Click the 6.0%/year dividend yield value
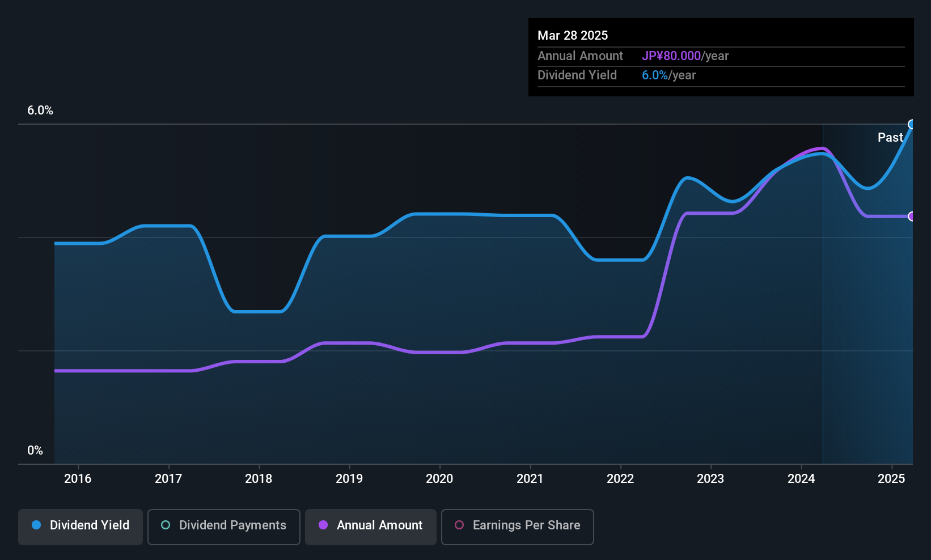 tap(668, 75)
